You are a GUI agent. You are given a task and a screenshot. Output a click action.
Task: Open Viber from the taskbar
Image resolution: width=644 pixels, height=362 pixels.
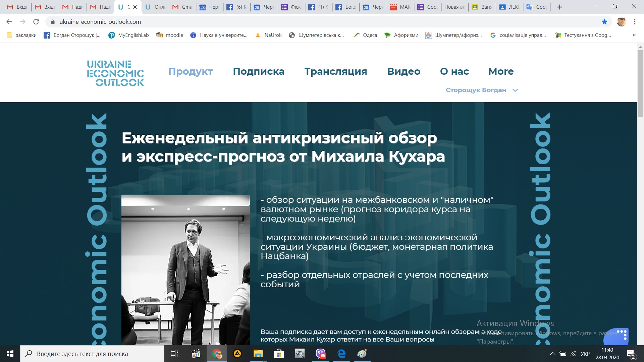pos(321,354)
